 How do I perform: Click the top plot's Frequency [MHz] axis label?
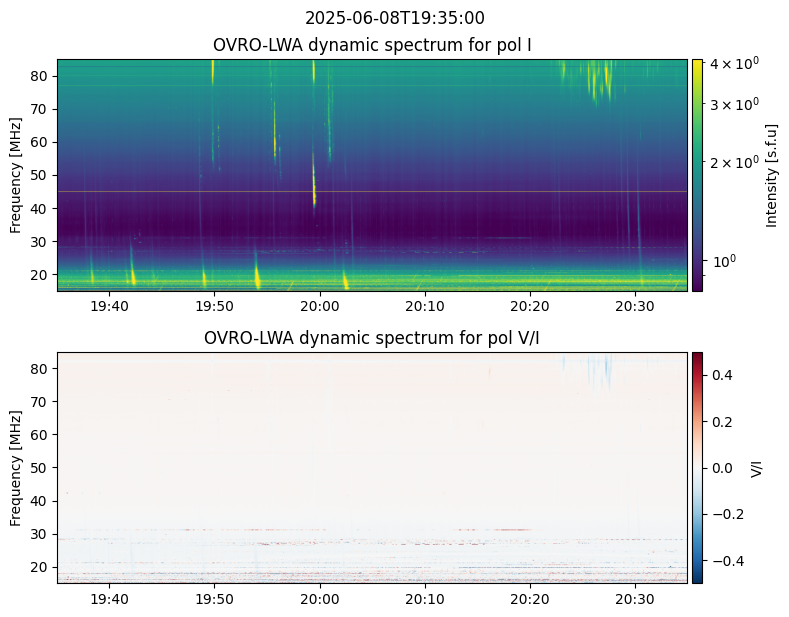(x=16, y=175)
